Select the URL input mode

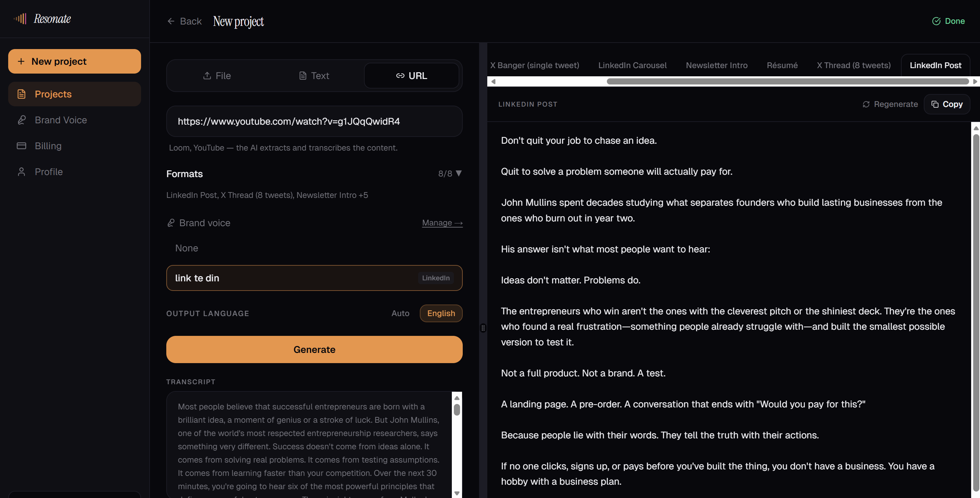pos(411,76)
